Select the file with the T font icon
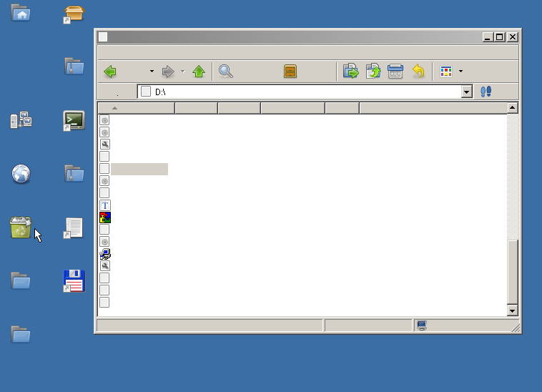Viewport: 542px width, 392px height. [x=104, y=205]
